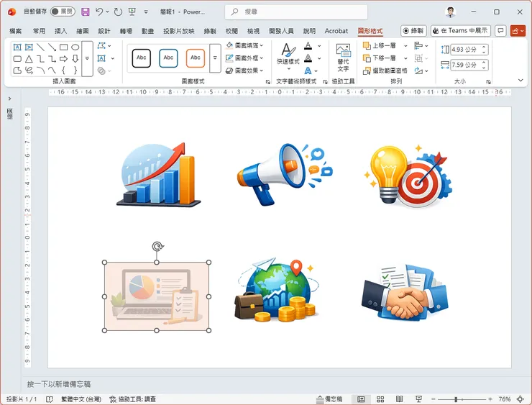Click the text outline color A button
This screenshot has width=532, height=405.
(308, 58)
